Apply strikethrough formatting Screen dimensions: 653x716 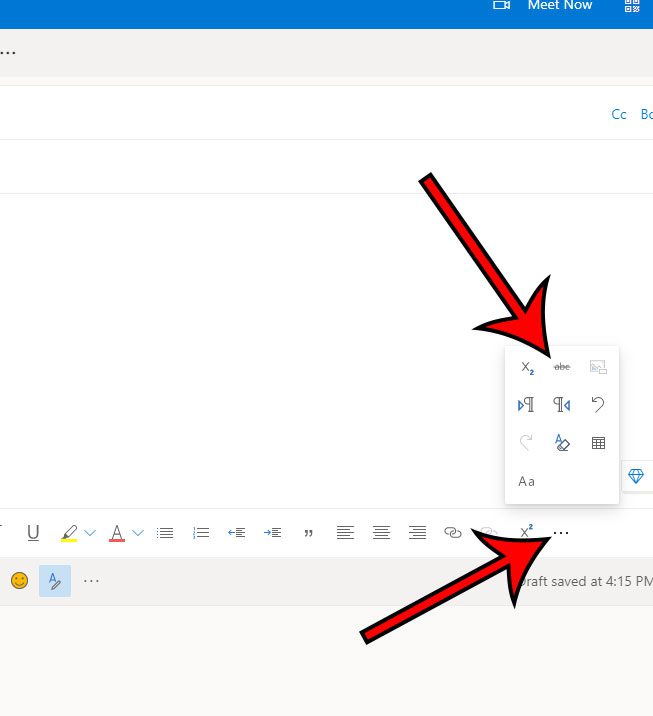pos(562,367)
